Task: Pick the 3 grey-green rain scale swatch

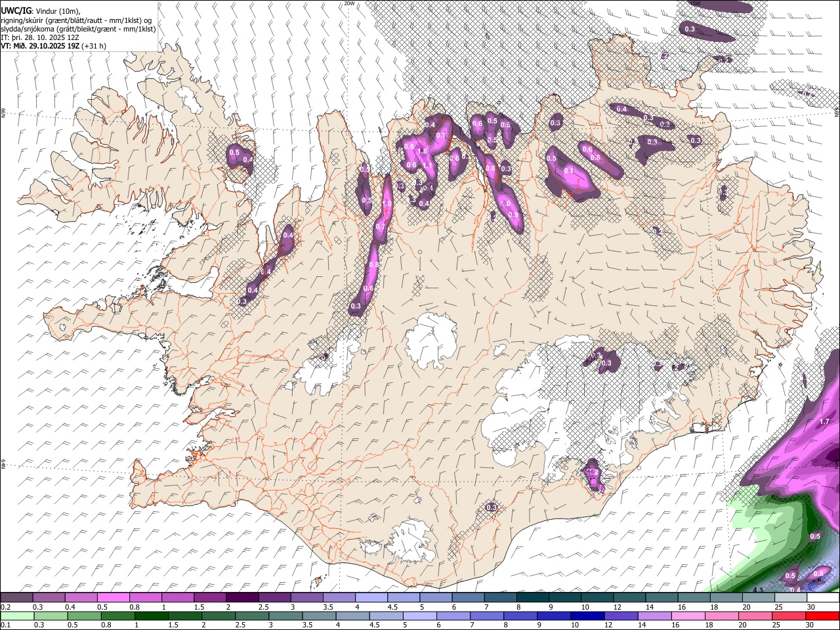Action: click(284, 616)
